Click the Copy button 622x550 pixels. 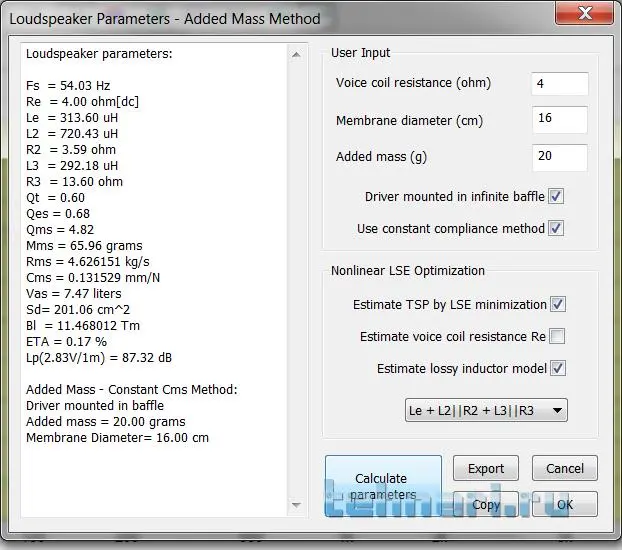pos(486,504)
